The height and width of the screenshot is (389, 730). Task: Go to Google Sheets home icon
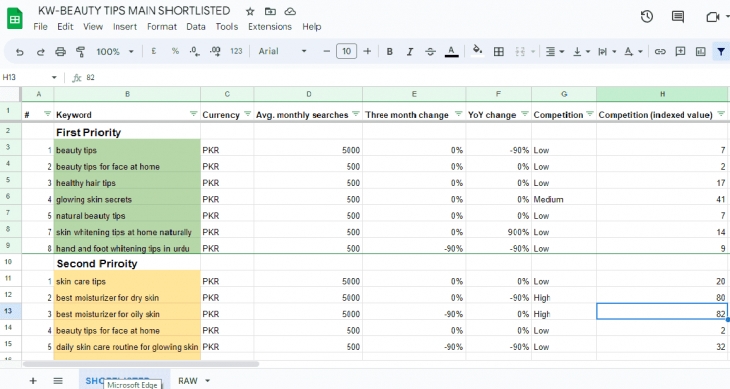(14, 19)
